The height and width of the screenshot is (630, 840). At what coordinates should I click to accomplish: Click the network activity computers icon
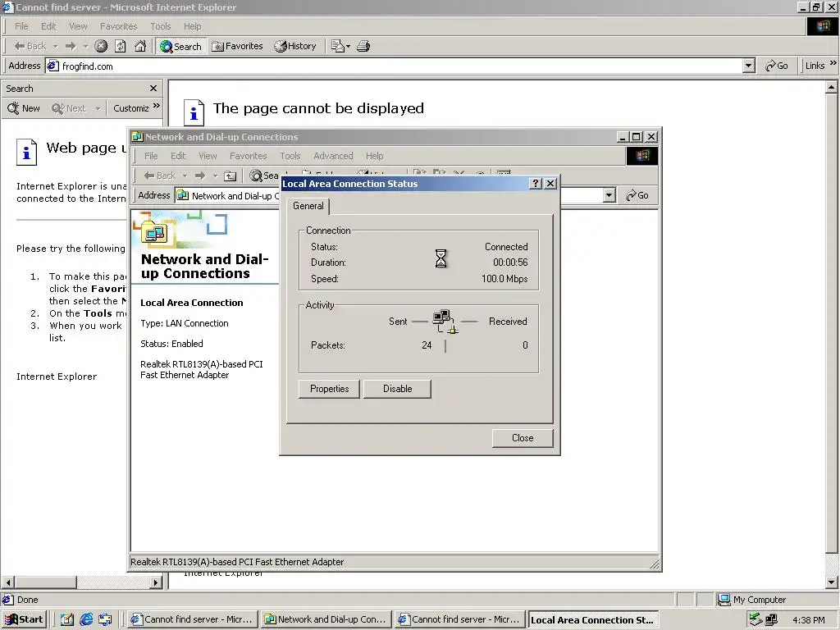445,322
